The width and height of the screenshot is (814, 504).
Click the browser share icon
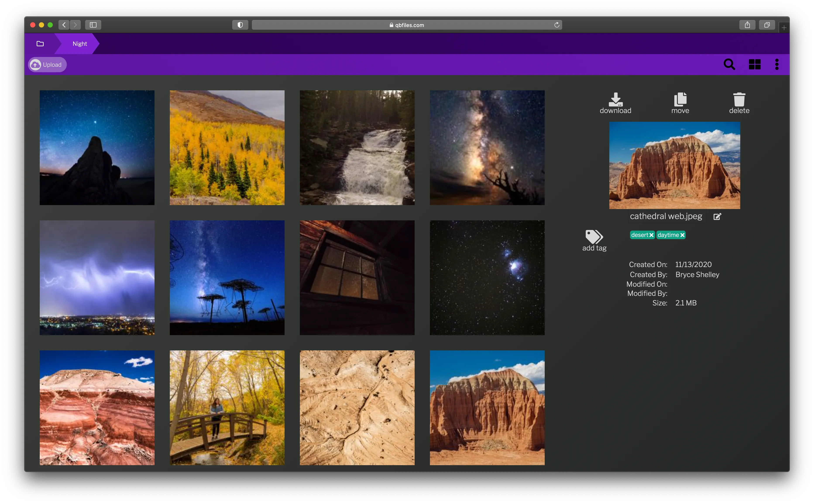point(747,25)
